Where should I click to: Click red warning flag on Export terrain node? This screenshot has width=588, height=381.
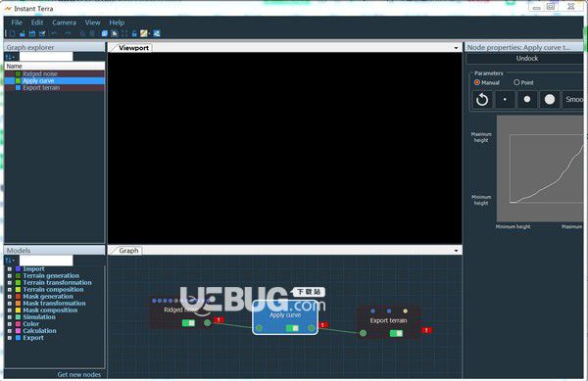click(x=426, y=330)
